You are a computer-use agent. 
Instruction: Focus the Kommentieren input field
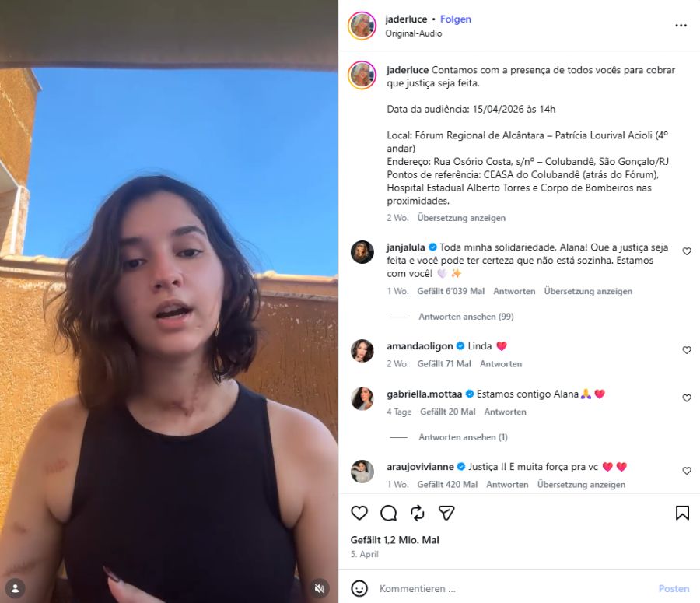(513, 589)
